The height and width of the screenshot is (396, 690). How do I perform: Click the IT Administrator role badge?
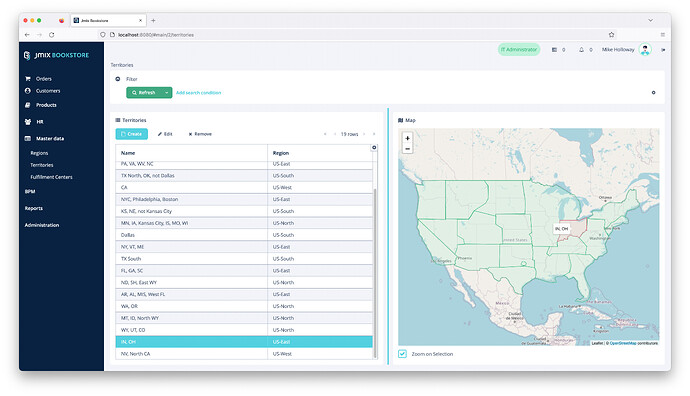[x=519, y=50]
